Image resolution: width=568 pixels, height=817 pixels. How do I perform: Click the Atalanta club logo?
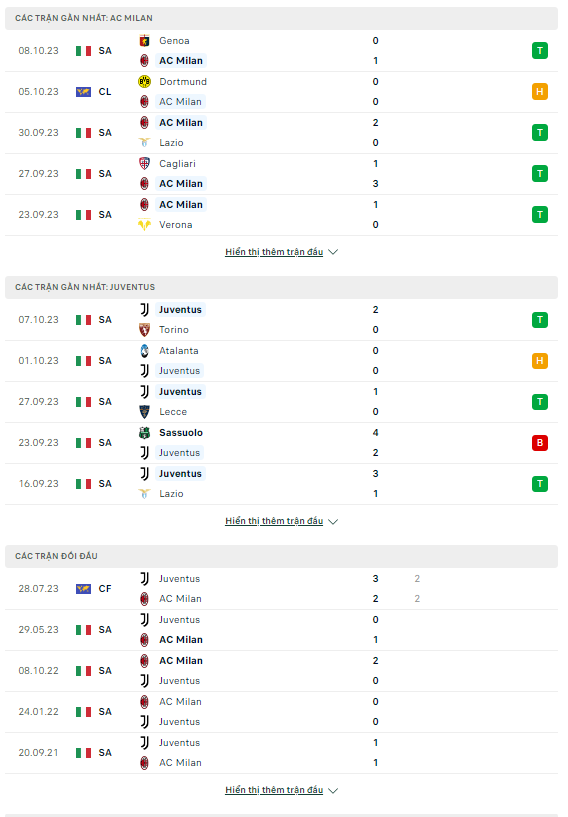tap(144, 351)
